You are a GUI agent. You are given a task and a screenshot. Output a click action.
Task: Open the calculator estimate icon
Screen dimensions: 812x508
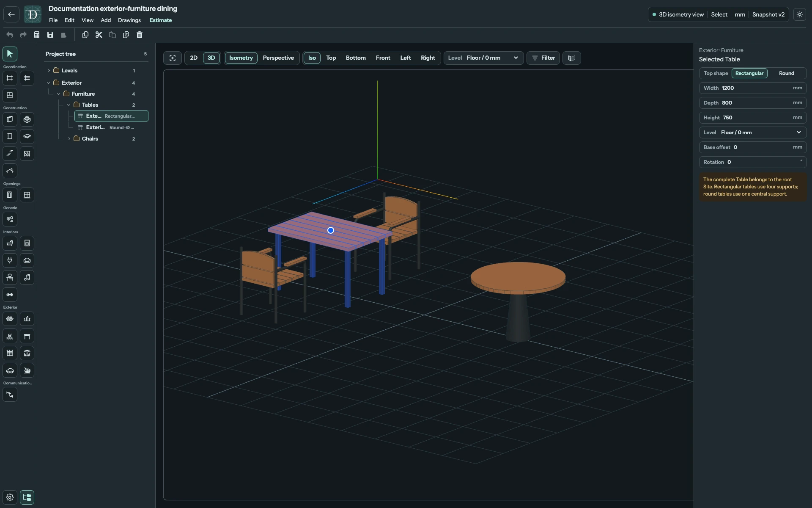(x=37, y=35)
